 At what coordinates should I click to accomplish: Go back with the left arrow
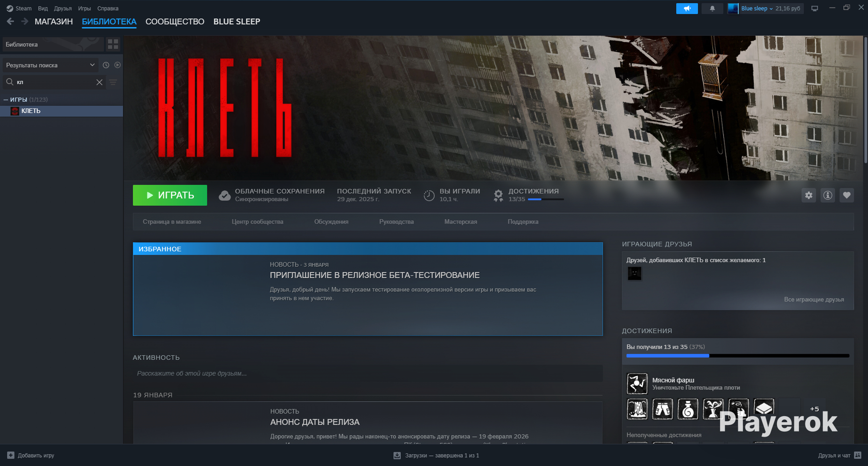click(10, 21)
